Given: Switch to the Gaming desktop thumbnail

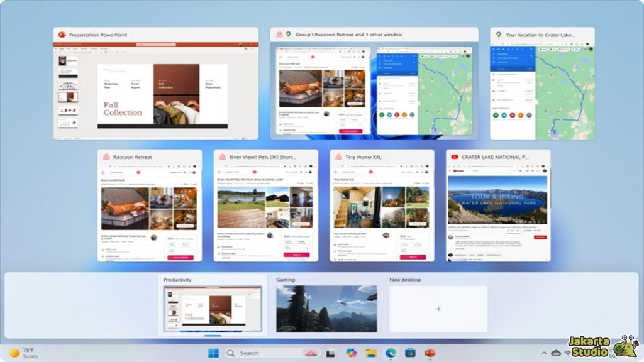Looking at the screenshot, I should point(326,309).
